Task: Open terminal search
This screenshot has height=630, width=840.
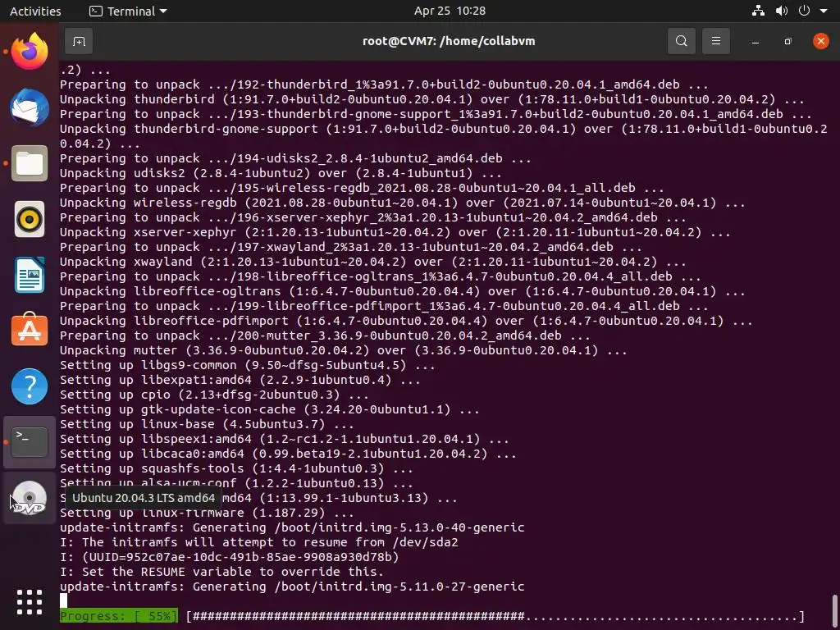Action: point(682,41)
